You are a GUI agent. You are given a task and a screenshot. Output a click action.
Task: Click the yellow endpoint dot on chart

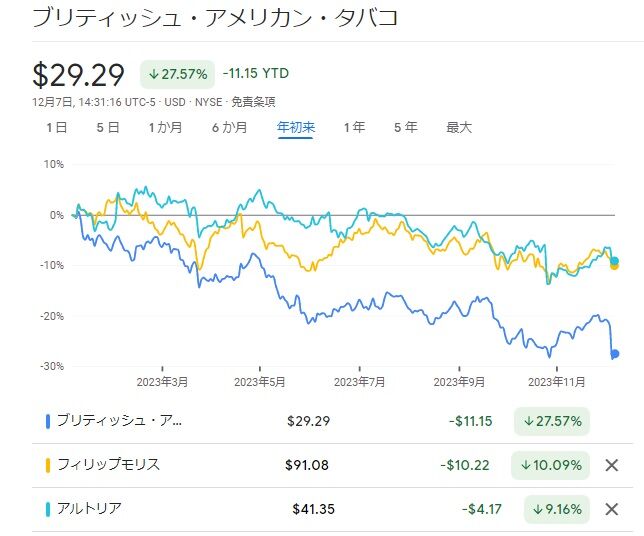tap(615, 266)
